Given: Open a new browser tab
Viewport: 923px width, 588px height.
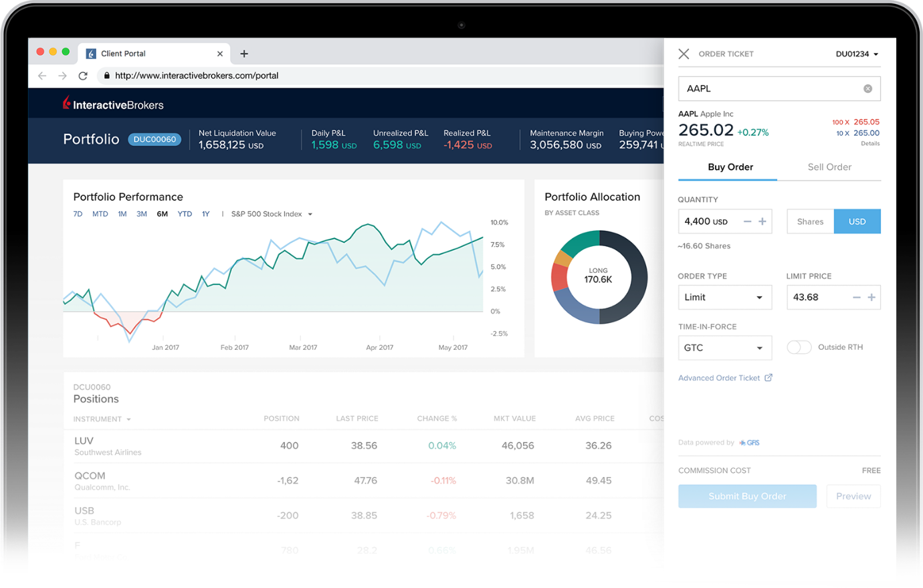Looking at the screenshot, I should [244, 54].
